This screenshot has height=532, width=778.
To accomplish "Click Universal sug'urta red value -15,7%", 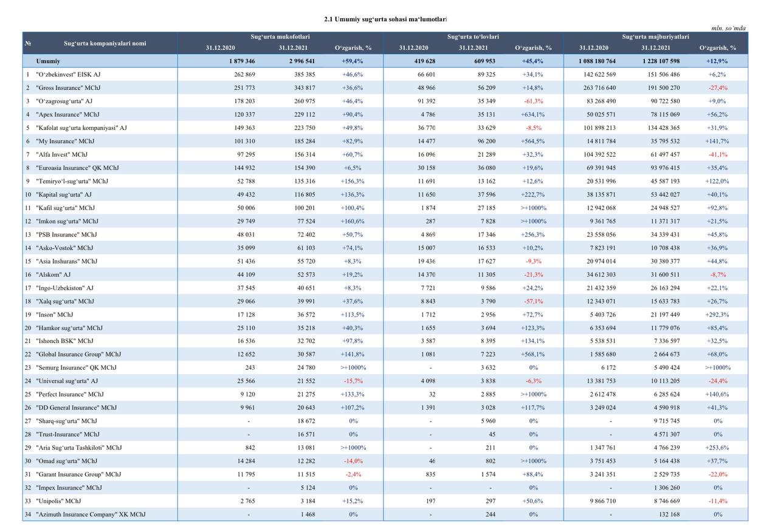I will 353,381.
